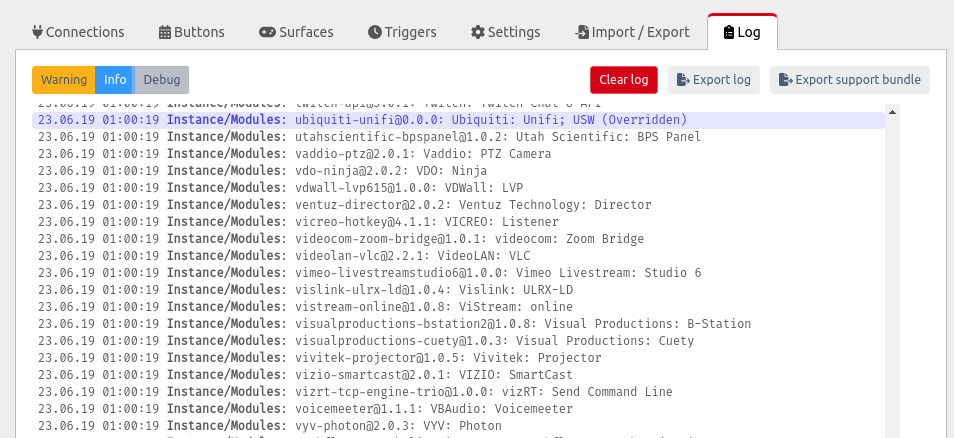Open the Surfaces tab

coord(296,32)
